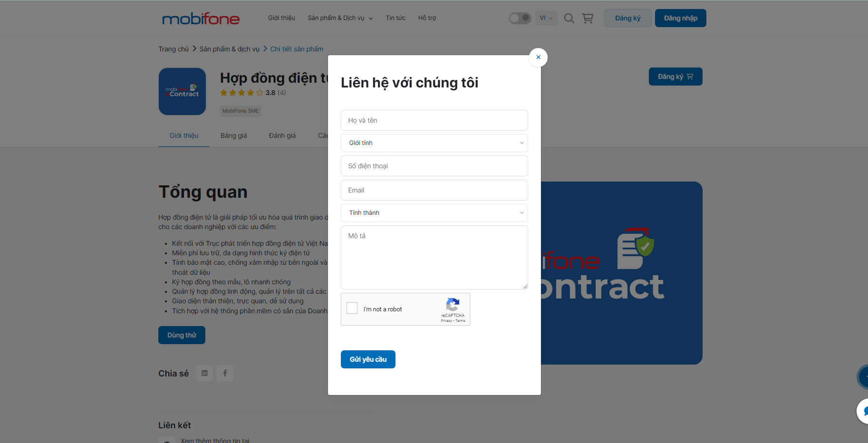Click the Dùng thử button

[182, 335]
